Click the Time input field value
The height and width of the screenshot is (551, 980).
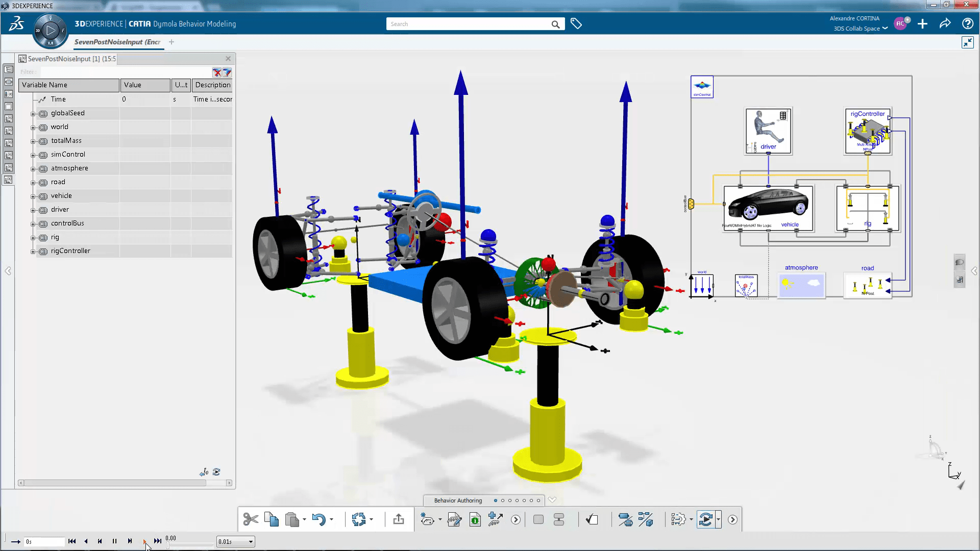tap(145, 99)
